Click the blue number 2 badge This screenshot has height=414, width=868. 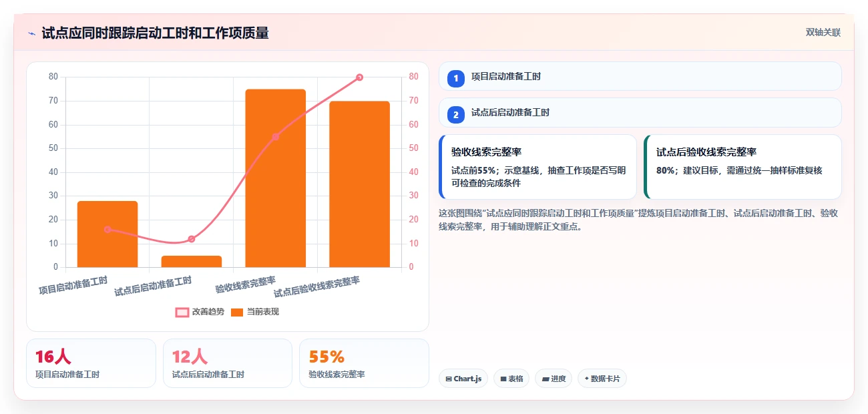(x=456, y=115)
